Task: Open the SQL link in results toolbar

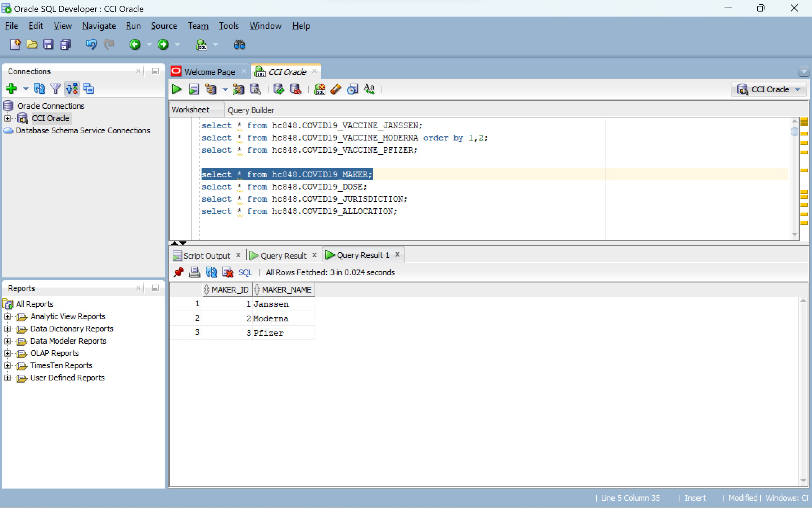Action: (x=245, y=272)
